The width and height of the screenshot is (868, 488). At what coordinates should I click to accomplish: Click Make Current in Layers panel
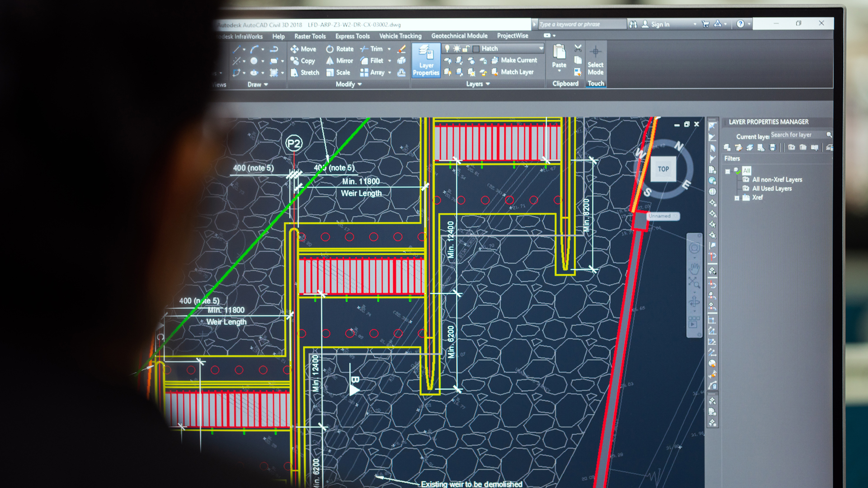pos(514,60)
